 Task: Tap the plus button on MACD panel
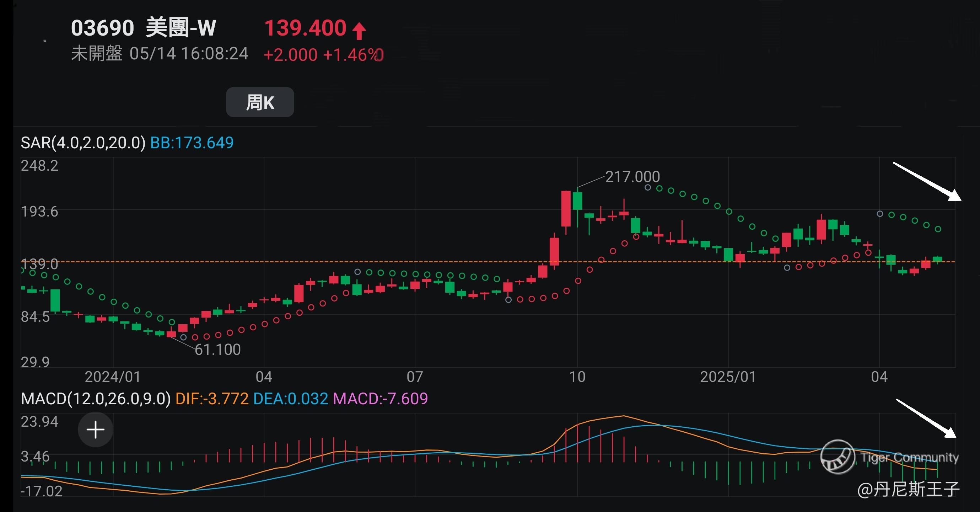96,430
